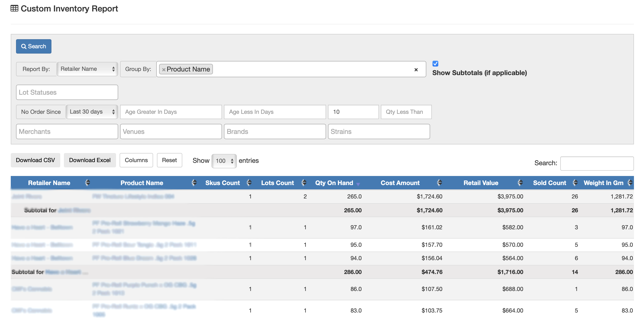This screenshot has height=318, width=644.
Task: Click sort arrows beside Sold Count
Action: [x=575, y=183]
